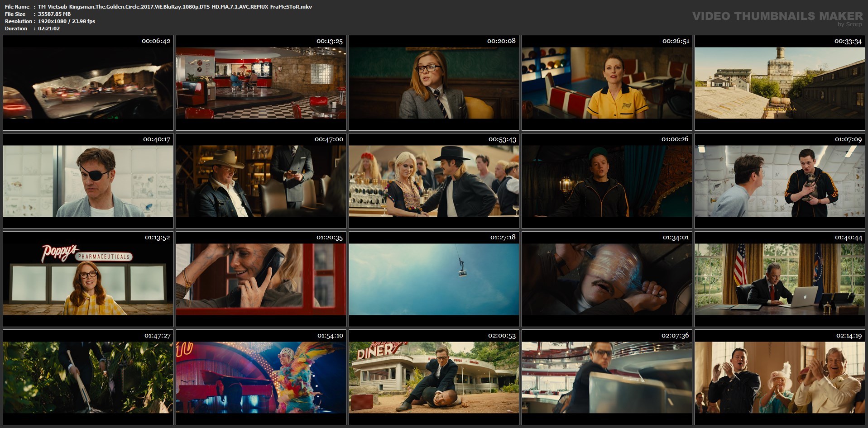The width and height of the screenshot is (868, 428).
Task: Select the thumbnail at 02:00:53
Action: coord(434,377)
